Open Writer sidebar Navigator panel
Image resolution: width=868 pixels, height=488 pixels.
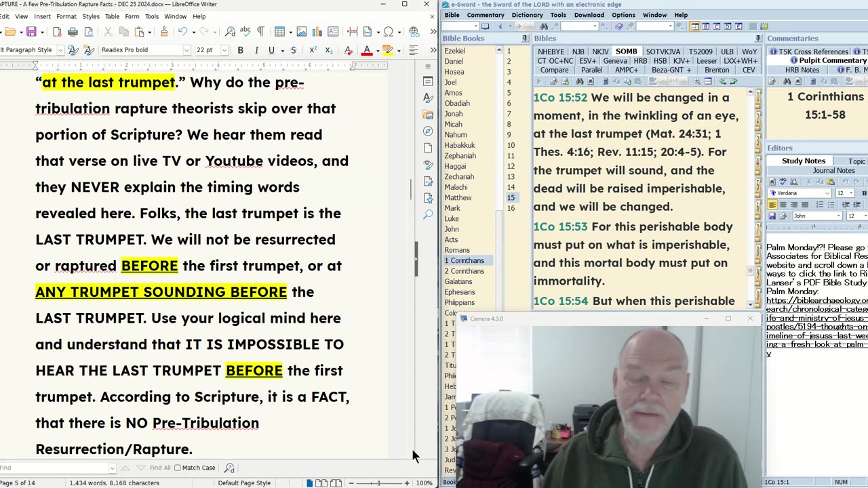pos(428,131)
